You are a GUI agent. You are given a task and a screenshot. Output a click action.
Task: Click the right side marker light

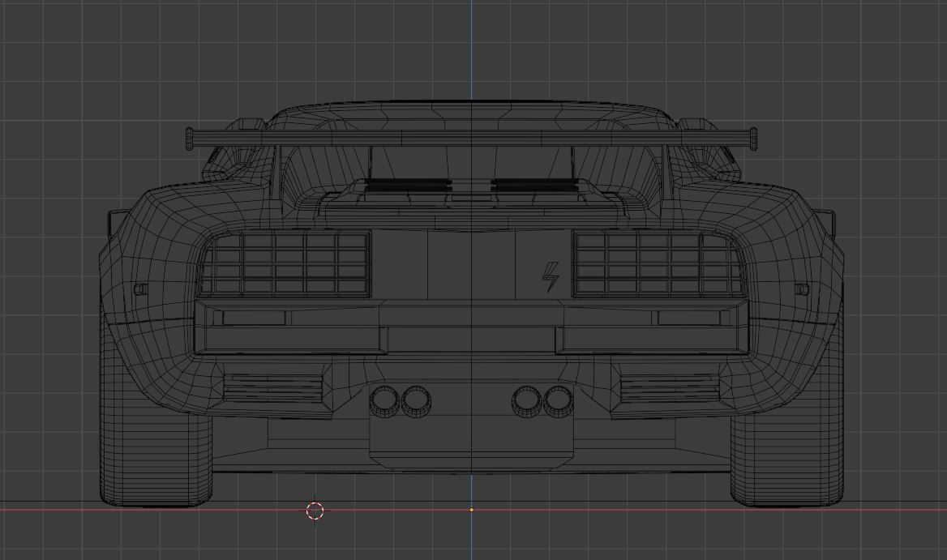click(801, 289)
